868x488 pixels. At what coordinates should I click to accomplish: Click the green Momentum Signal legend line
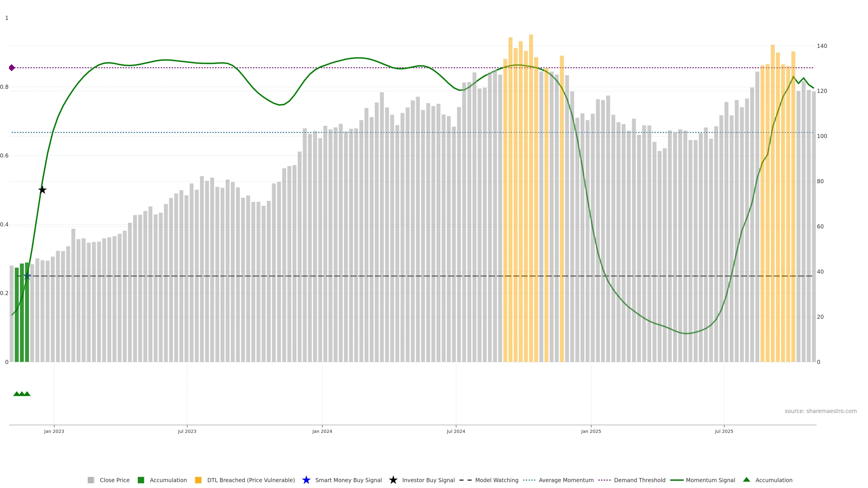tap(677, 480)
